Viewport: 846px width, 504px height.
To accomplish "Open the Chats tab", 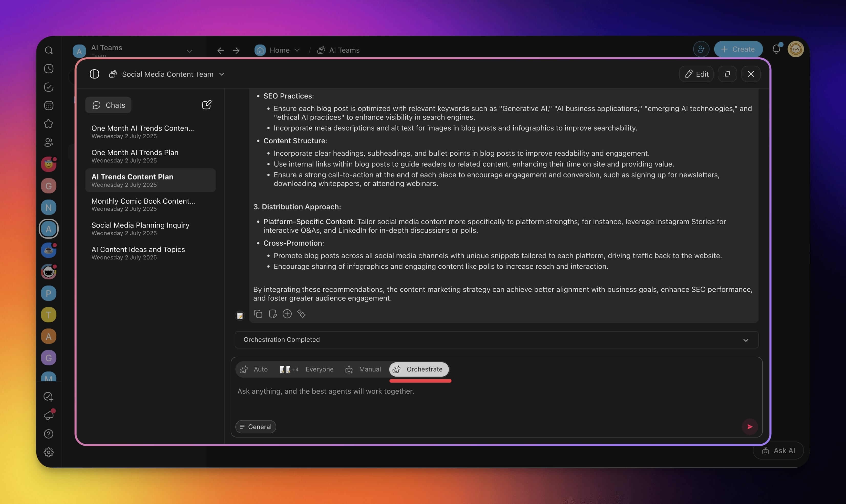I will (108, 105).
